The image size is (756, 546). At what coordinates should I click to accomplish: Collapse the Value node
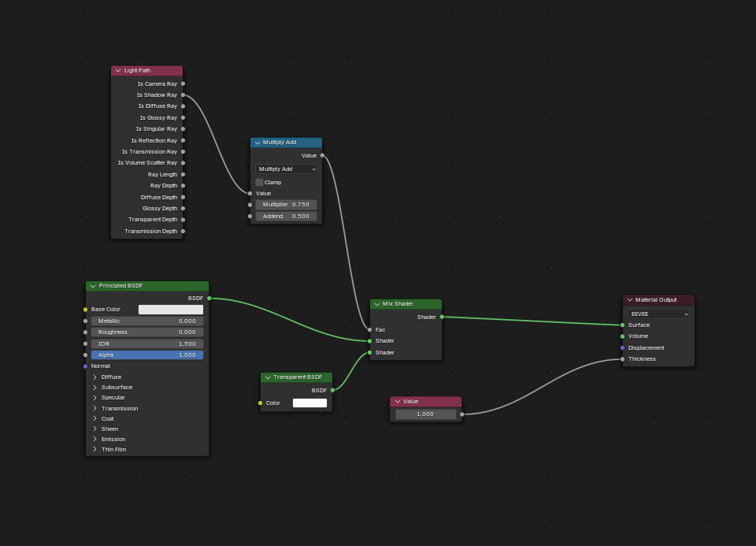pos(397,402)
